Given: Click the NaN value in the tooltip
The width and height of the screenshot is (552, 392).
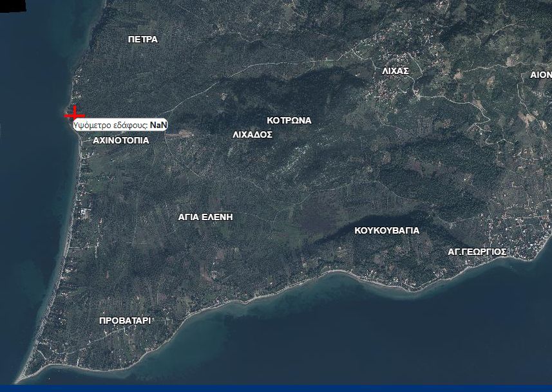Looking at the screenshot, I should (158, 125).
